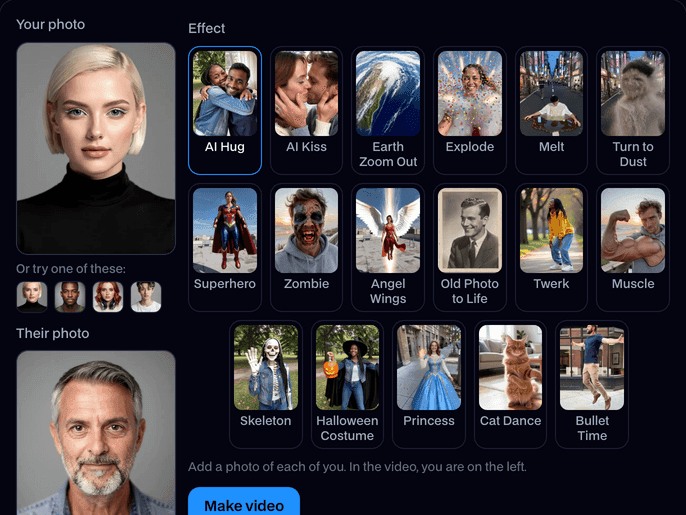Pick the Princess effect
This screenshot has width=686, height=515.
[x=429, y=384]
